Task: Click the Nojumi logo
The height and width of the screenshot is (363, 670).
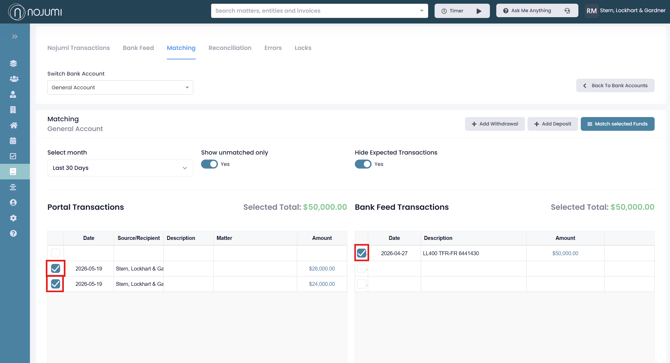Action: pyautogui.click(x=35, y=12)
